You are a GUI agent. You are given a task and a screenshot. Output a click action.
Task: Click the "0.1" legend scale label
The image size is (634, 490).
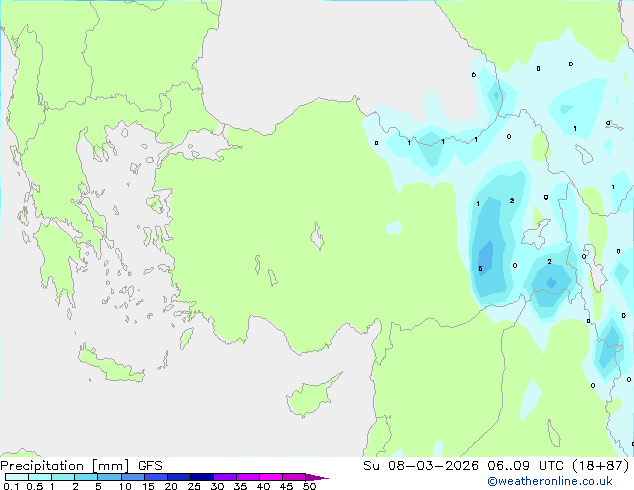click(11, 486)
